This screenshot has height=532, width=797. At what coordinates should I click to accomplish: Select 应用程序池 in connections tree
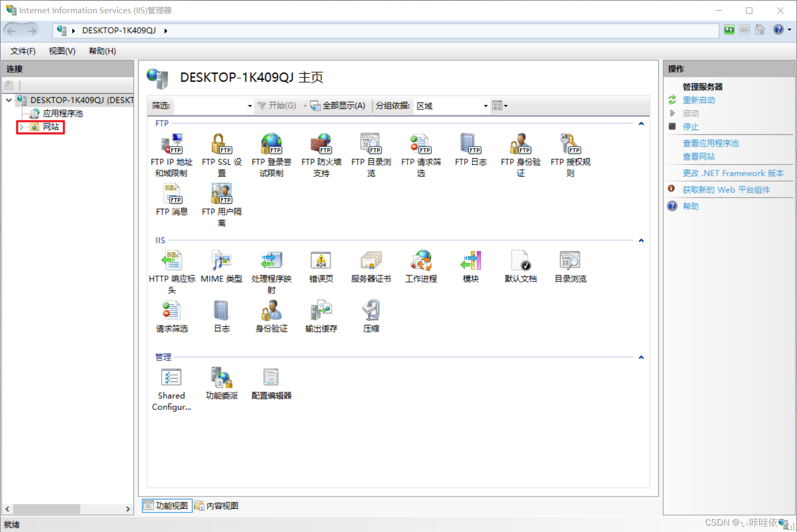pos(63,114)
